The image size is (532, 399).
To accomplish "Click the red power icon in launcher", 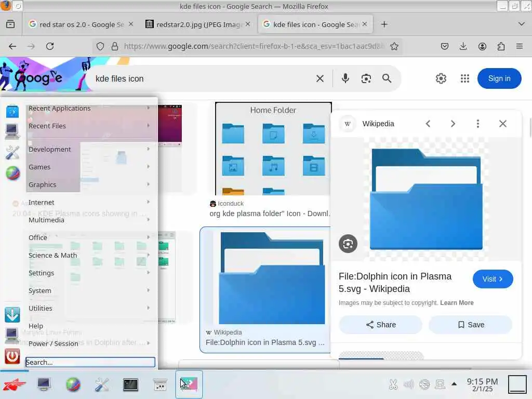I will click(x=12, y=356).
